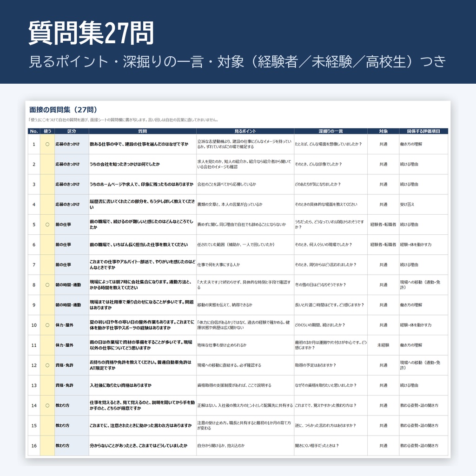The image size is (476, 476).
Task: Click the instruction line starting with 「使う」に○をつけて
Action: 124,120
